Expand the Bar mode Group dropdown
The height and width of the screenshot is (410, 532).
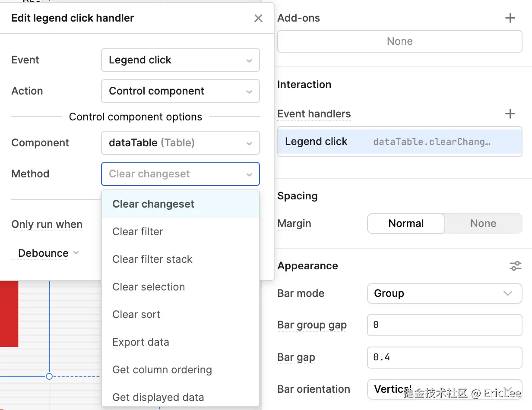pos(444,293)
